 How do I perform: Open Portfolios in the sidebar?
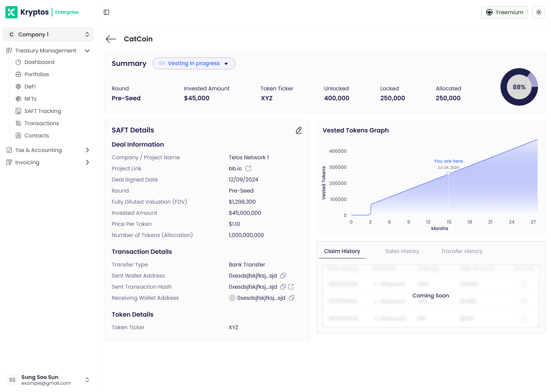(37, 74)
